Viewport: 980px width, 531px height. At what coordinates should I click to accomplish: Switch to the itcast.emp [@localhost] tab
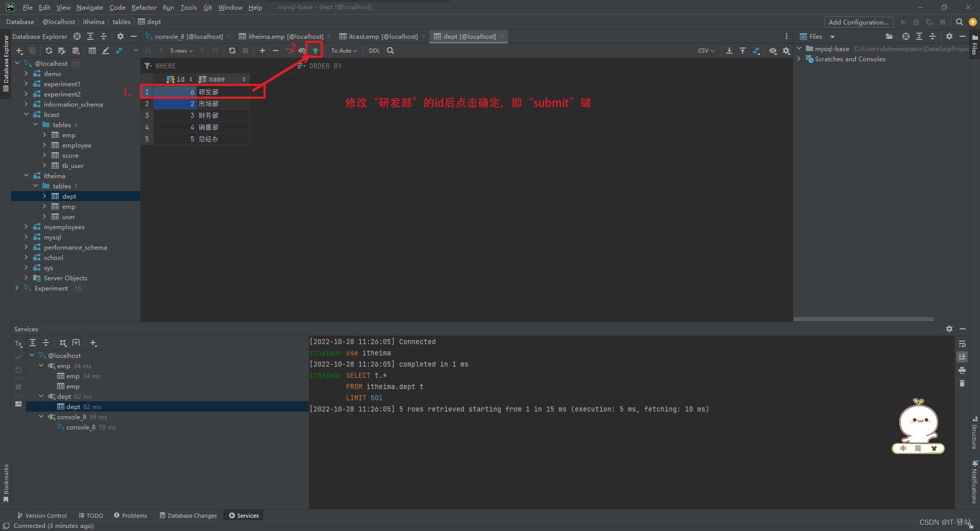tap(383, 36)
